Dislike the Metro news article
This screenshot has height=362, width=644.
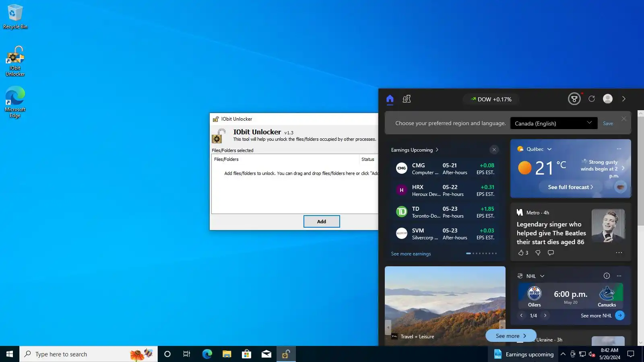coord(538,253)
